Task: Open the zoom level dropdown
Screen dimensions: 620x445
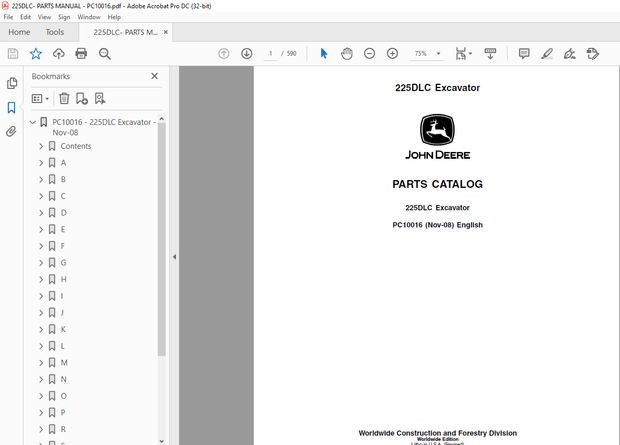Action: tap(439, 53)
